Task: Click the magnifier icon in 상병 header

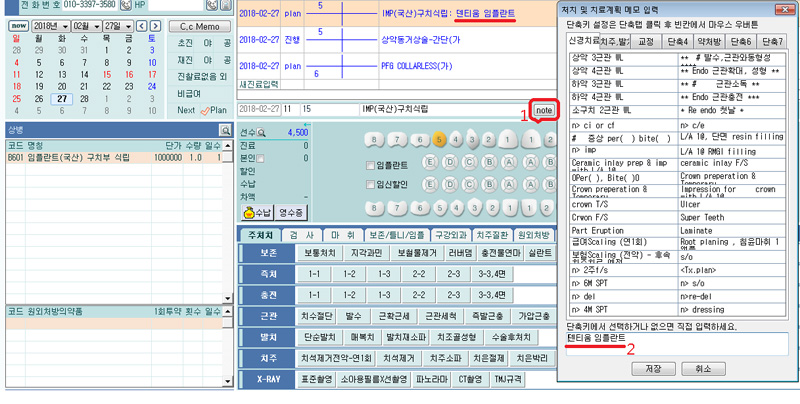Action: pyautogui.click(x=225, y=129)
